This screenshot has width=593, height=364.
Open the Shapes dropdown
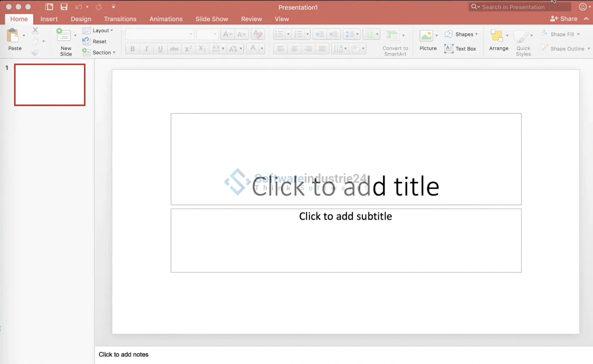click(x=461, y=34)
